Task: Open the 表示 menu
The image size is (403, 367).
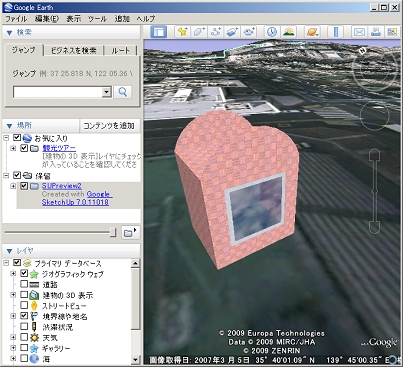Action: tap(73, 19)
